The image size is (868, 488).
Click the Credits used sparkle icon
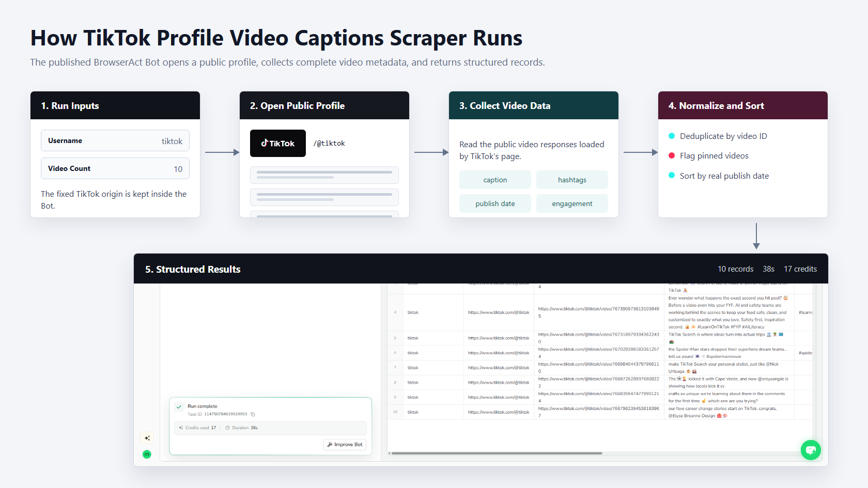[x=181, y=428]
